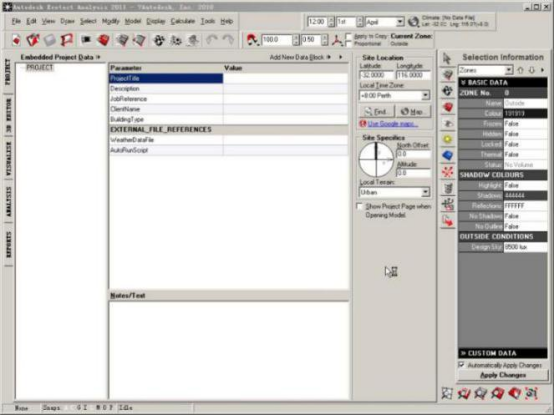Click the red axis icon beside 0.50
The height and width of the screenshot is (415, 554).
pyautogui.click(x=337, y=40)
